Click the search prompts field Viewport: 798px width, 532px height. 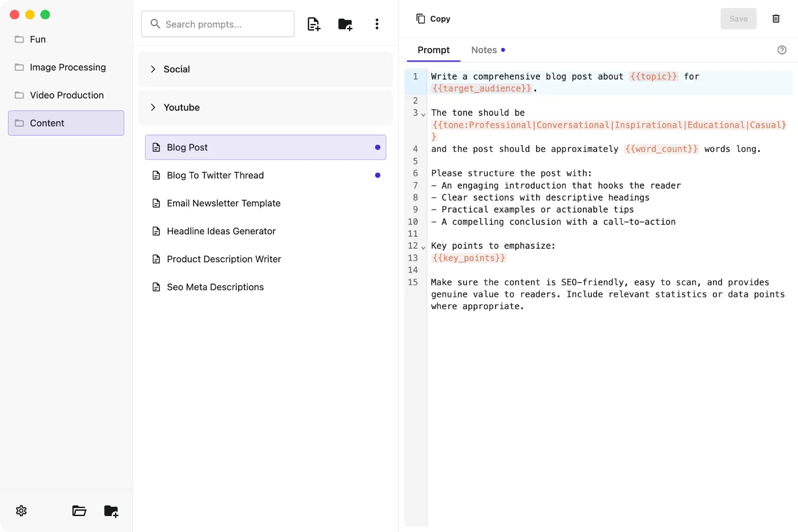click(x=217, y=24)
